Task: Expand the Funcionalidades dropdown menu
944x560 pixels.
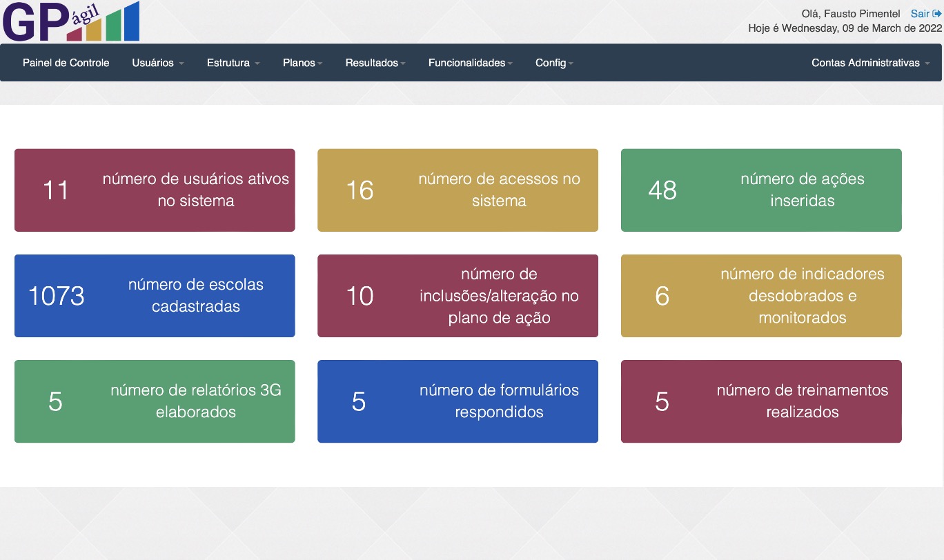Action: [471, 63]
